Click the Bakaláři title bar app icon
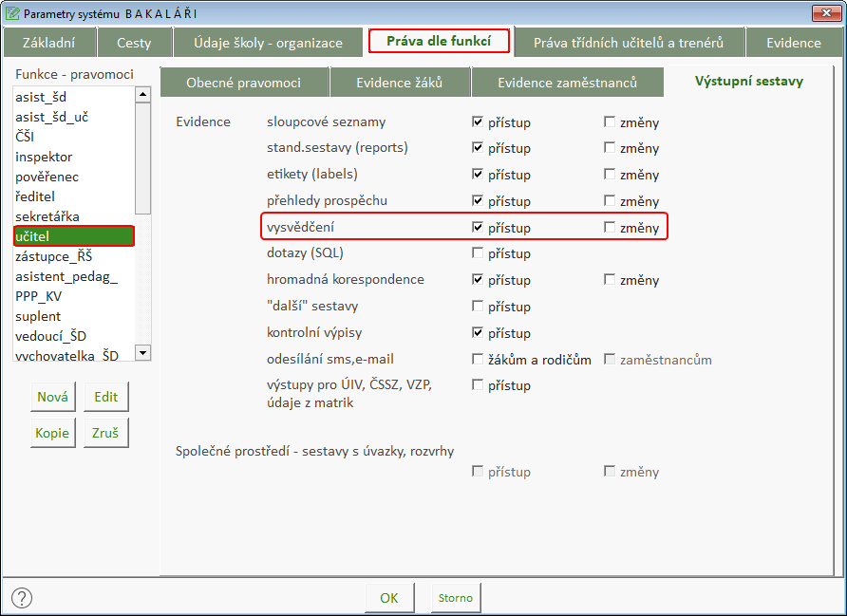847x616 pixels. [x=11, y=14]
